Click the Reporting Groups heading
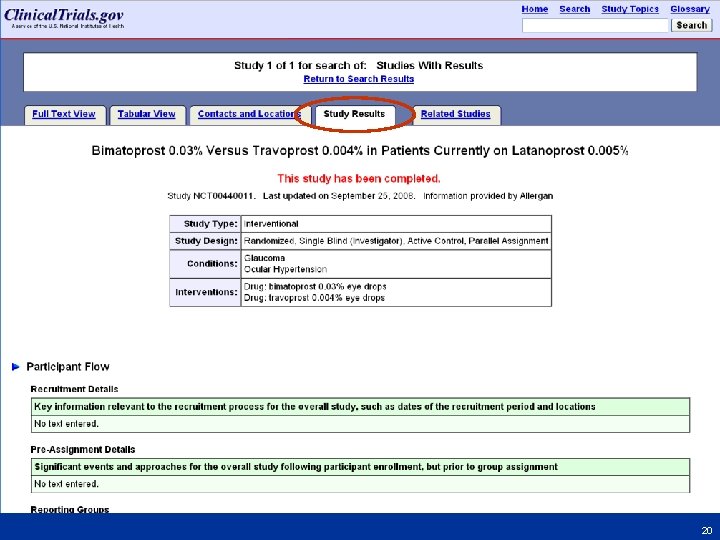The height and width of the screenshot is (540, 720). (x=70, y=509)
